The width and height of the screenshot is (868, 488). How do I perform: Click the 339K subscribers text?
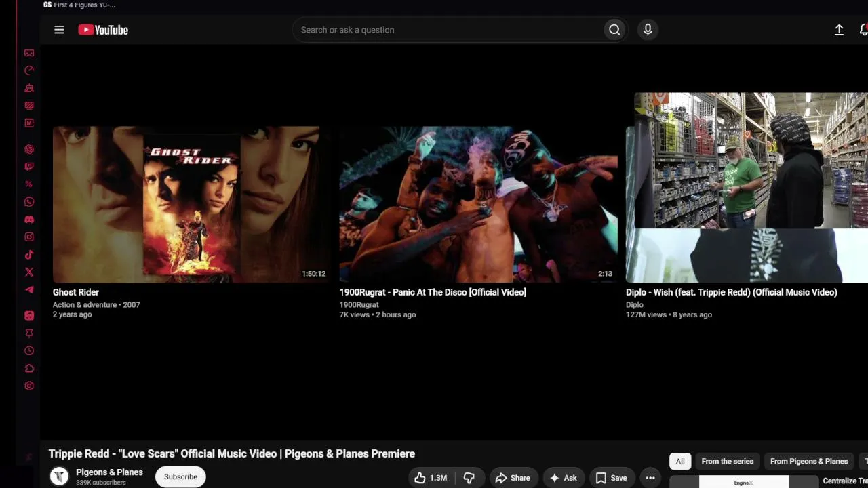point(101,483)
